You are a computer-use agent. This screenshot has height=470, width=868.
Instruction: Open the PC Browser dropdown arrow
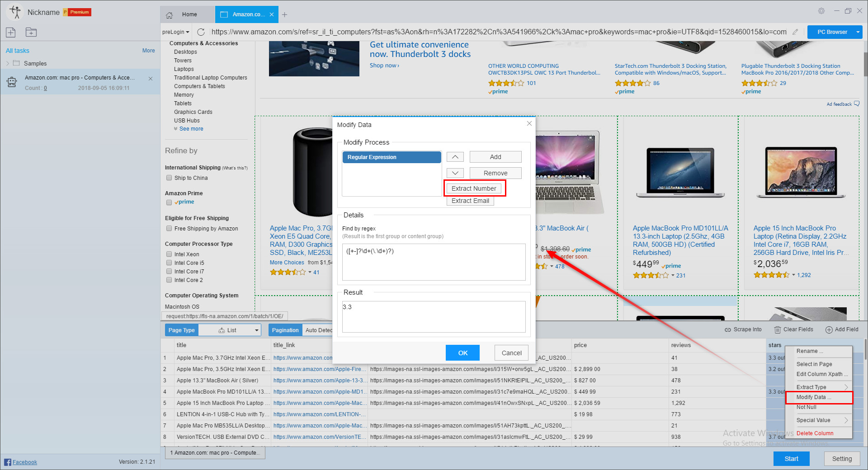click(x=858, y=32)
